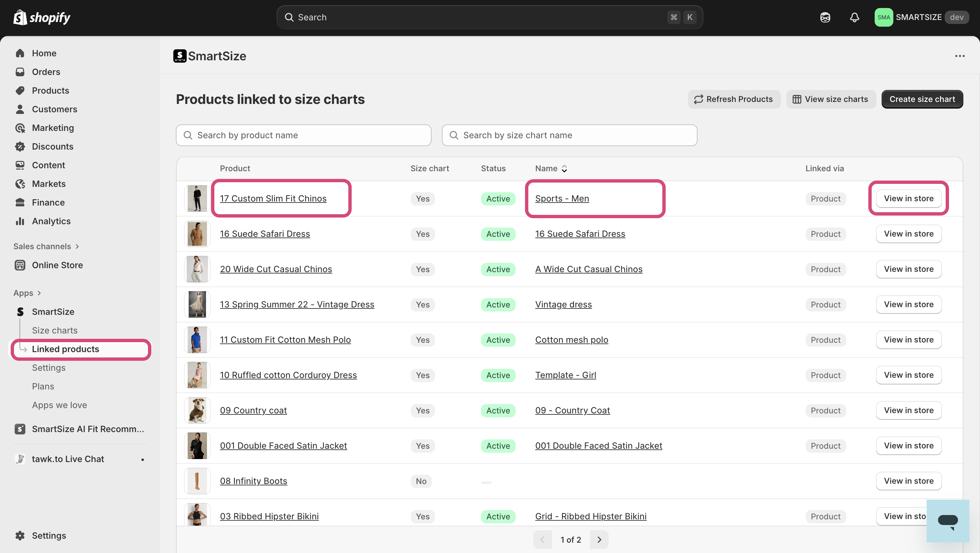
Task: Click the Discounts icon in sidebar
Action: point(20,147)
